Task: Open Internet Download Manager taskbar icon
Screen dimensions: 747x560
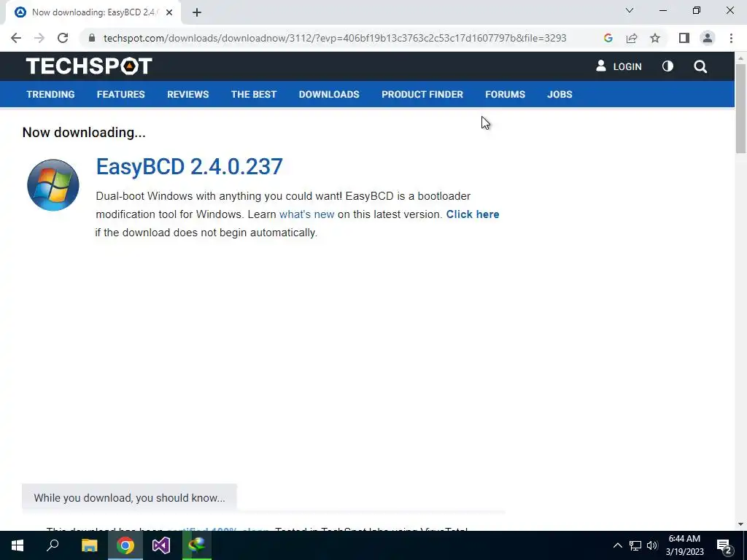Action: (197, 545)
